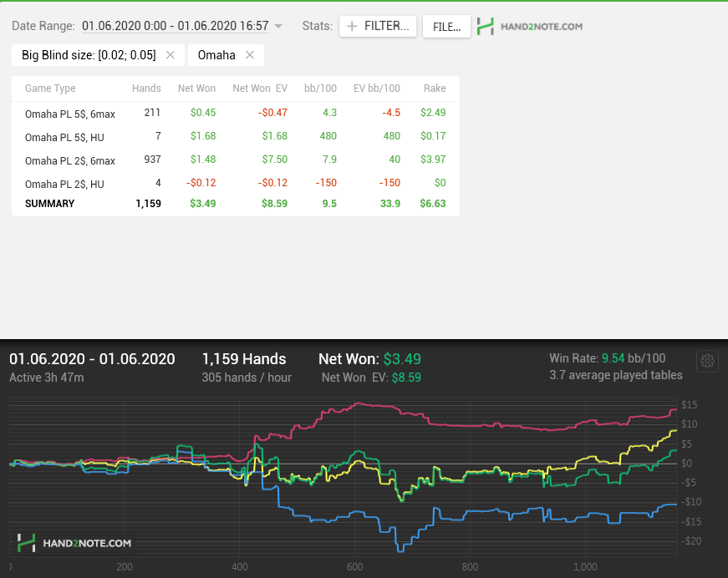Click the $3.97 rake value
Screen dimensions: 728x578
click(x=433, y=160)
